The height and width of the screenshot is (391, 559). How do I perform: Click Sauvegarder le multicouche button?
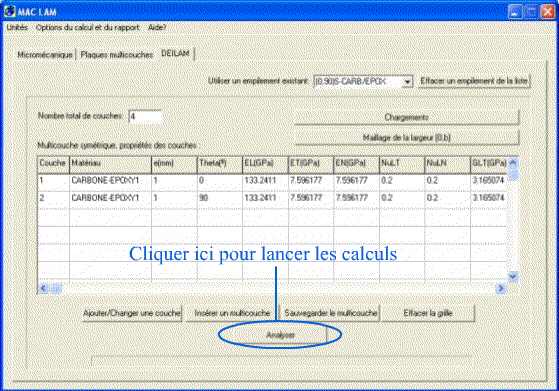click(330, 313)
